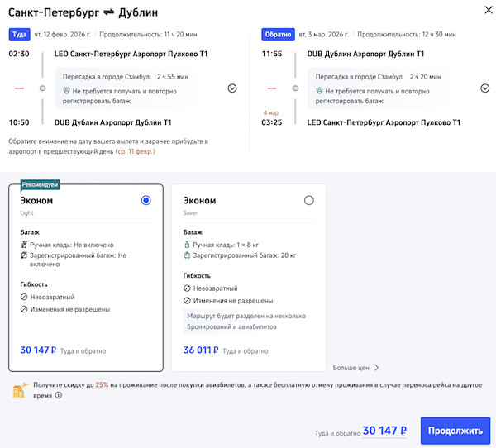Click the Saver fare price 36 011 ₽

pyautogui.click(x=200, y=350)
